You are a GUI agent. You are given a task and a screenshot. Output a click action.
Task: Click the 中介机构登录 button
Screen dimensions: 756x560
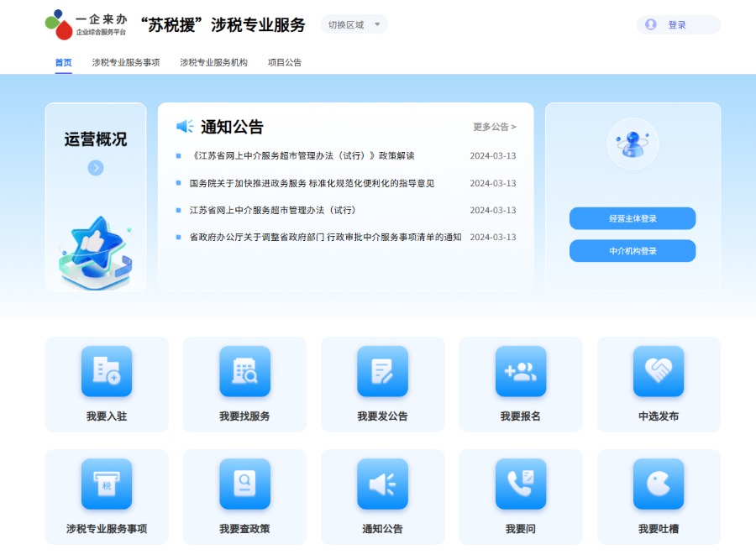[x=633, y=250]
